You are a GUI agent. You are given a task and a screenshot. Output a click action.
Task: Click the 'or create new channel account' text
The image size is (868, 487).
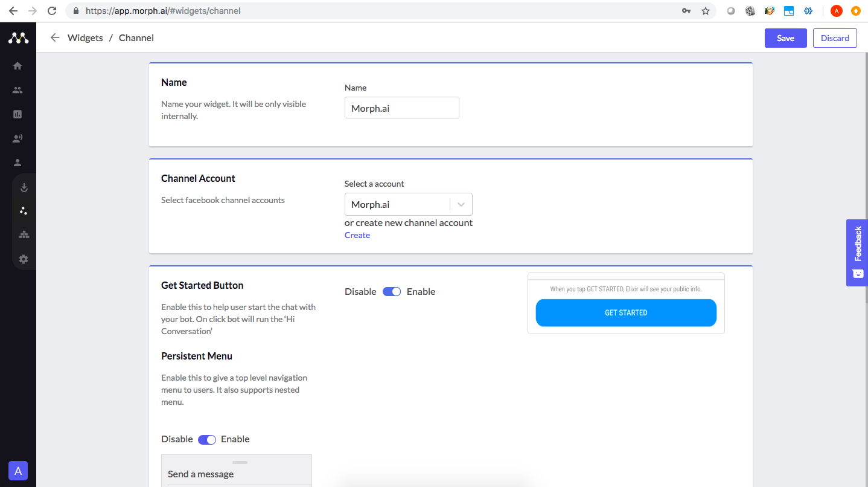point(409,222)
